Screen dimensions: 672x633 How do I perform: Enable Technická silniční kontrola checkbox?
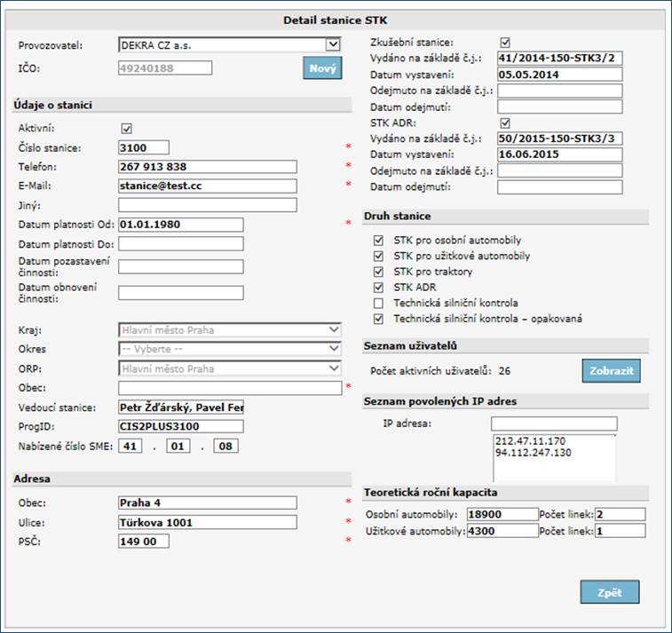pyautogui.click(x=380, y=303)
